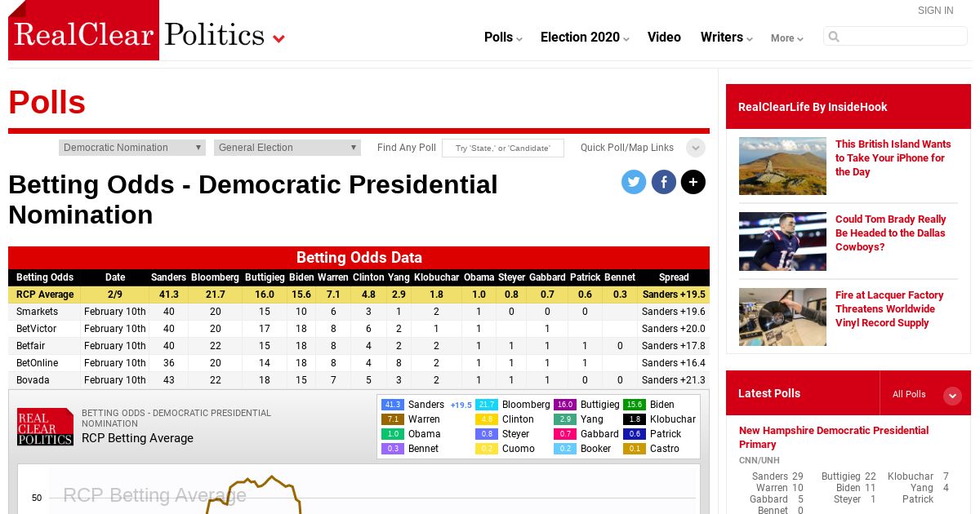Click the Cuomo legend swatch
Screen dimensions: 980x514
coord(487,449)
